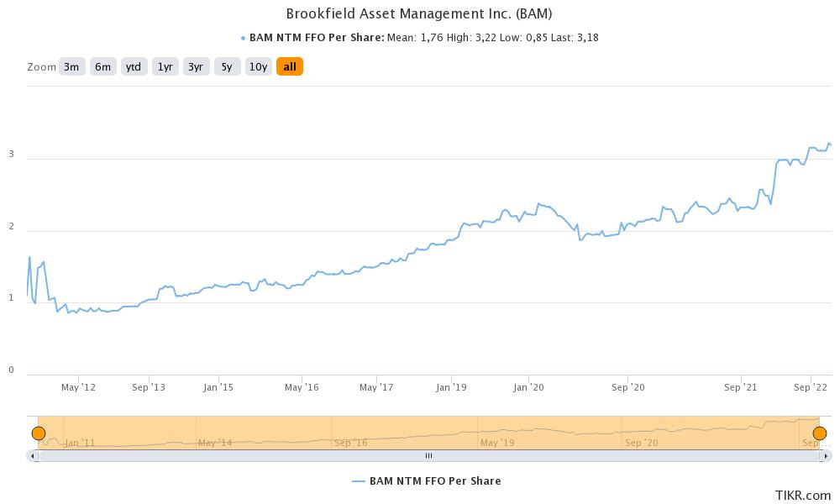Click the 'May '17' x-axis label
The width and height of the screenshot is (840, 504).
coord(376,387)
